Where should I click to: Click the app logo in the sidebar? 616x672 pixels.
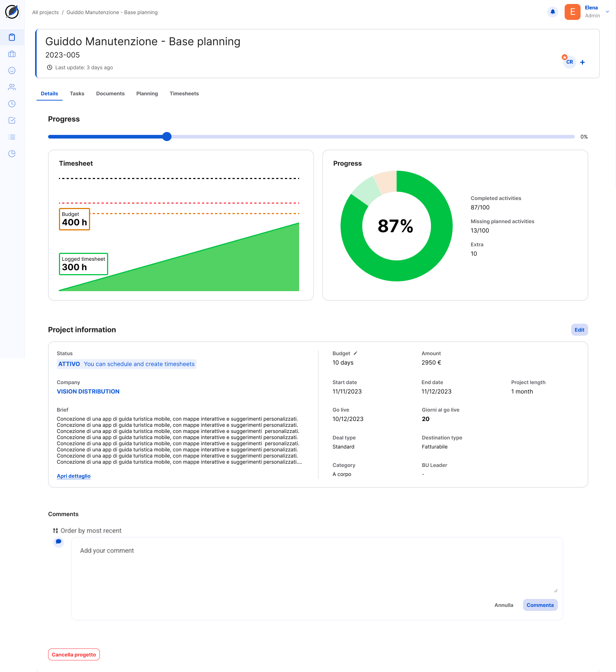click(x=12, y=12)
